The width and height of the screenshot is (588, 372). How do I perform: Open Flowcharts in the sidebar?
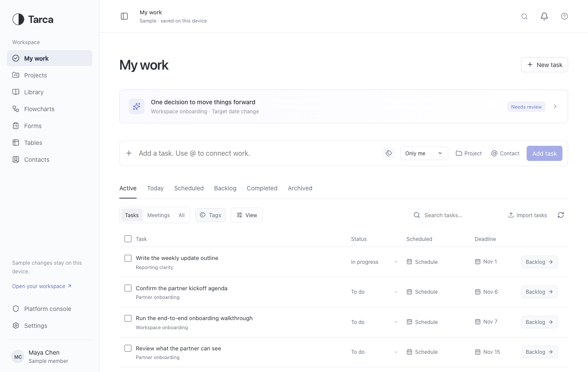coord(49,109)
